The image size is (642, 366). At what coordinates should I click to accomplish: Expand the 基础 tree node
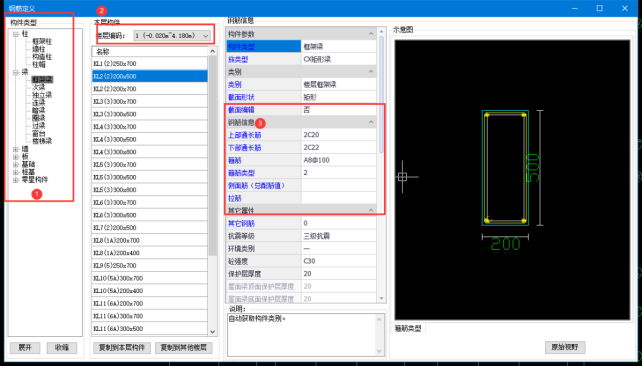tap(16, 165)
